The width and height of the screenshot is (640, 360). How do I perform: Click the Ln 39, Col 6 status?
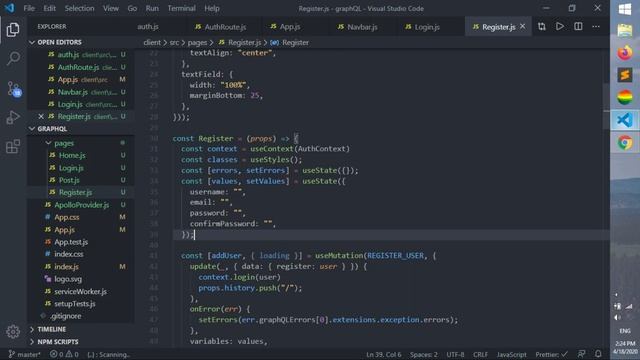pos(383,354)
